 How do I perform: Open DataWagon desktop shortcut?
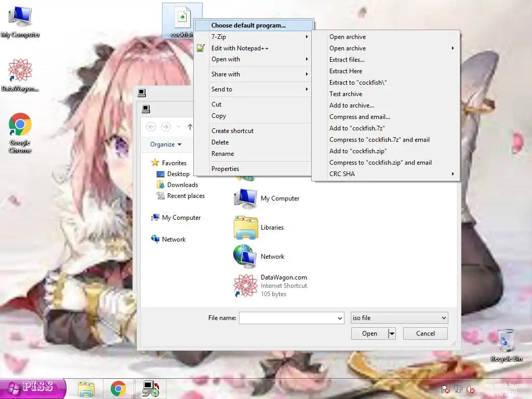[x=20, y=75]
